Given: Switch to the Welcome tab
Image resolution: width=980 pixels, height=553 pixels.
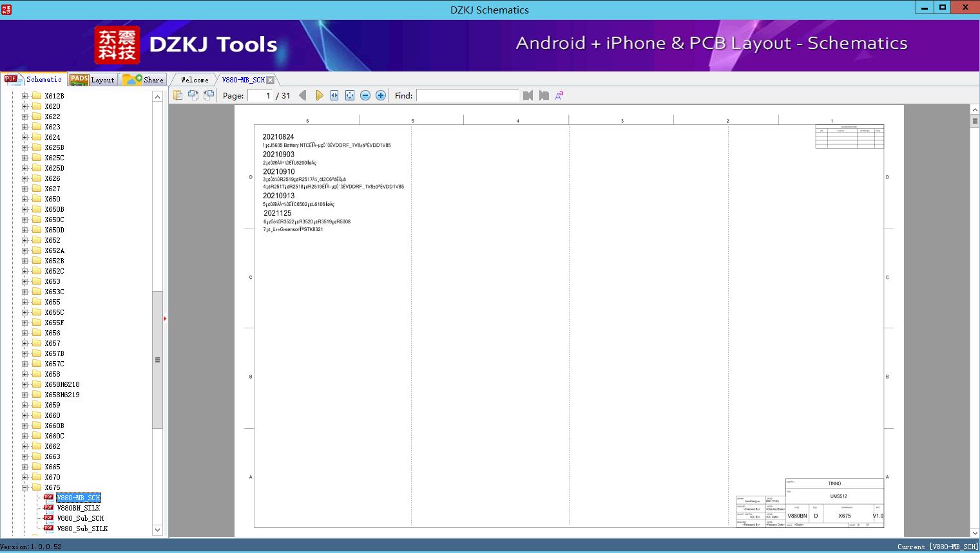Looking at the screenshot, I should tap(195, 80).
